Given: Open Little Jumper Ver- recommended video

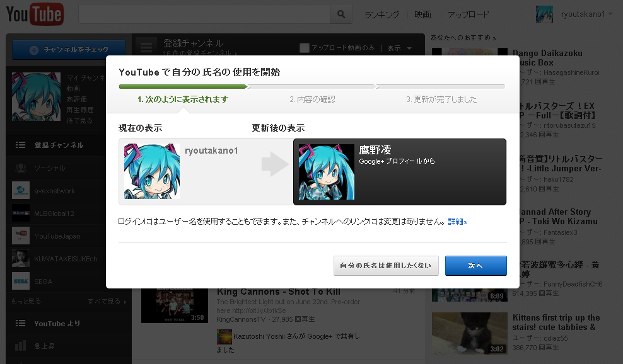Looking at the screenshot, I should tap(560, 164).
